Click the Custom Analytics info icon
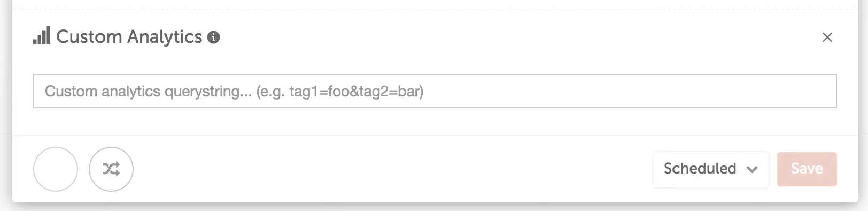This screenshot has width=868, height=211. click(213, 37)
